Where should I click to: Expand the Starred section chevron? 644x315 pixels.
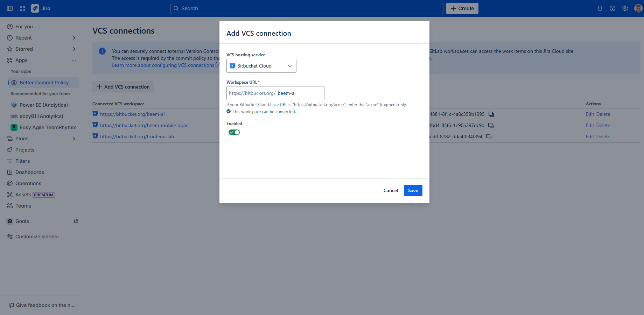click(x=74, y=49)
